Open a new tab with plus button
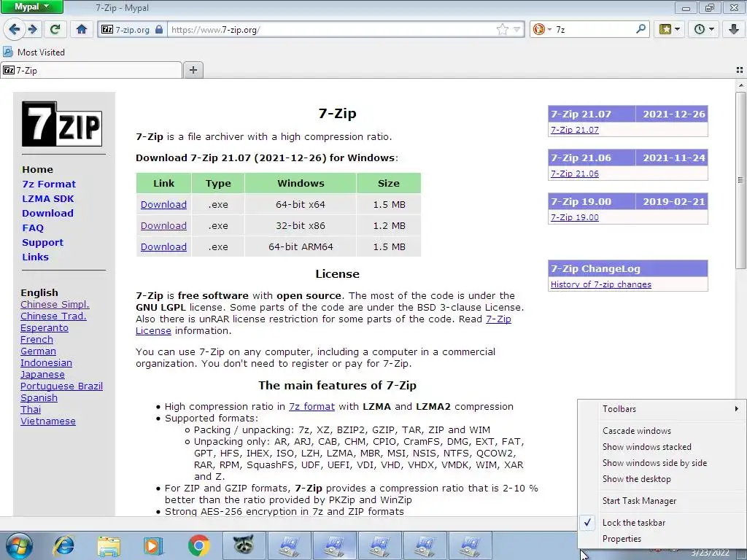Screen dimensions: 747x560 point(193,70)
